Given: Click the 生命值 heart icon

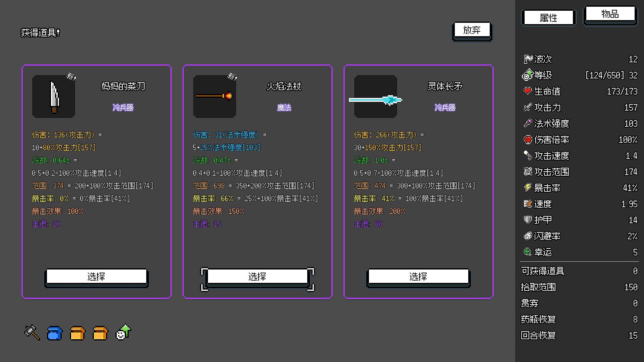Looking at the screenshot, I should tap(528, 91).
